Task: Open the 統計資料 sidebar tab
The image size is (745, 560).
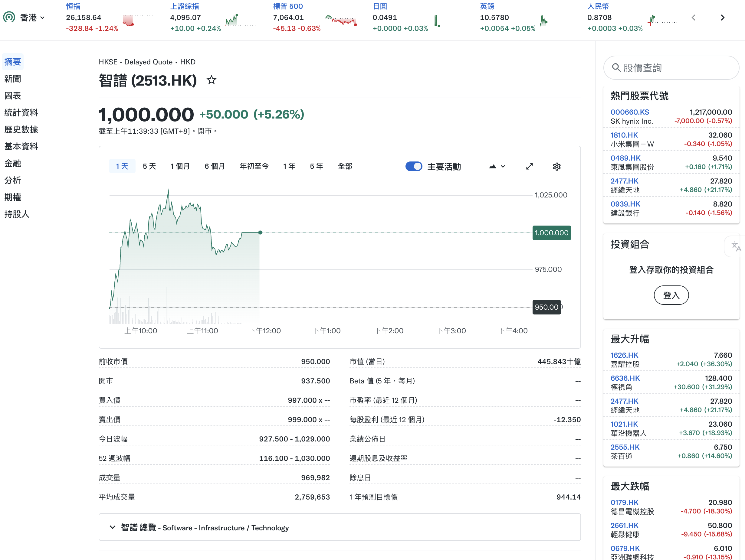Action: coord(21,112)
